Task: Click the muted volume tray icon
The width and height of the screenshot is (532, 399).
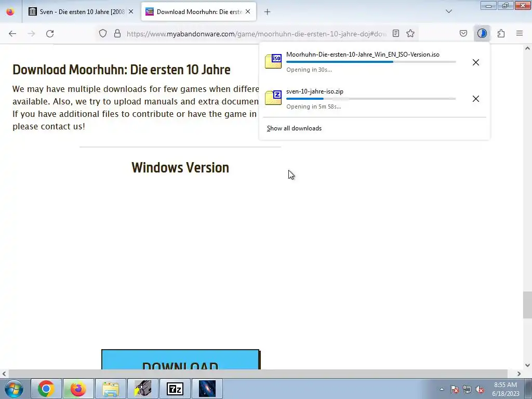Action: click(480, 390)
